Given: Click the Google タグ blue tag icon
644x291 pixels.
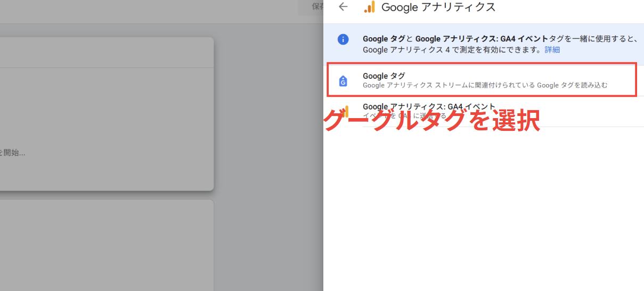Looking at the screenshot, I should tap(343, 81).
